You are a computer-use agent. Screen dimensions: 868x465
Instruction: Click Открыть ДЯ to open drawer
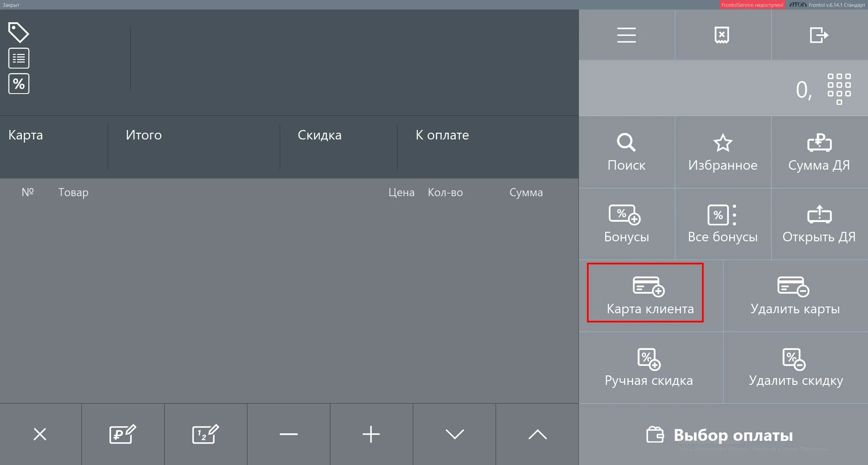pyautogui.click(x=819, y=224)
